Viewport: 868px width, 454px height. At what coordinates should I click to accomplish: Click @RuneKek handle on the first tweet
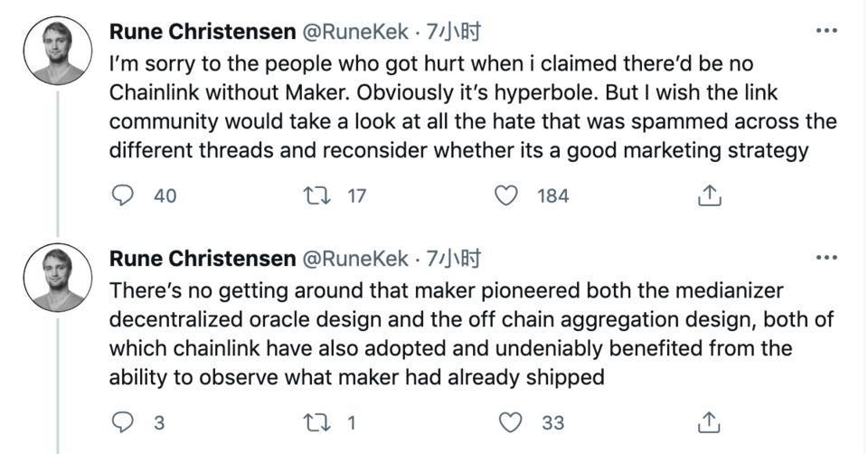pyautogui.click(x=354, y=32)
